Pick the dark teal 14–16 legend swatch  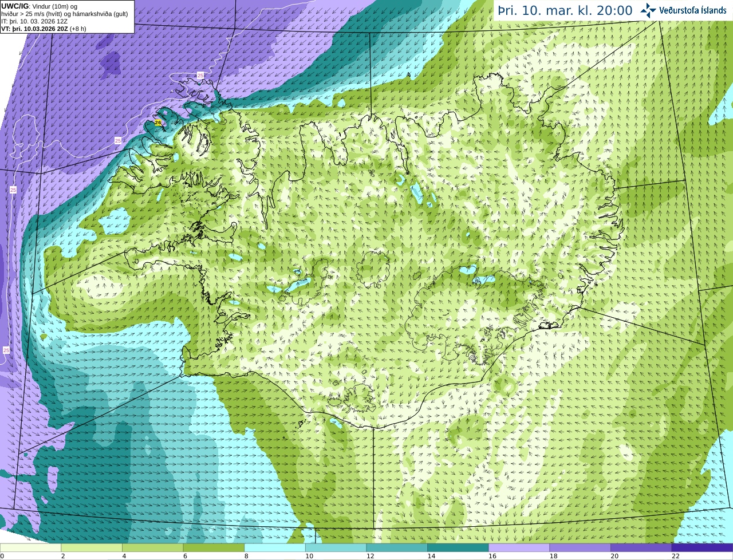tap(458, 547)
